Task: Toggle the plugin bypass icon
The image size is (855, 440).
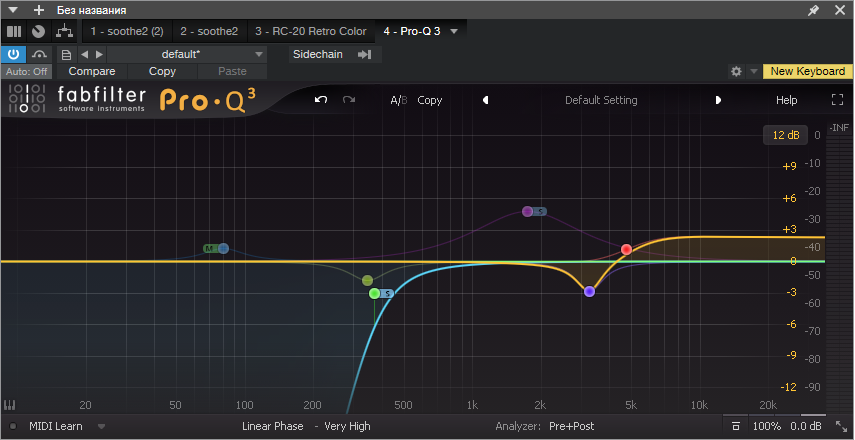Action: pos(39,54)
